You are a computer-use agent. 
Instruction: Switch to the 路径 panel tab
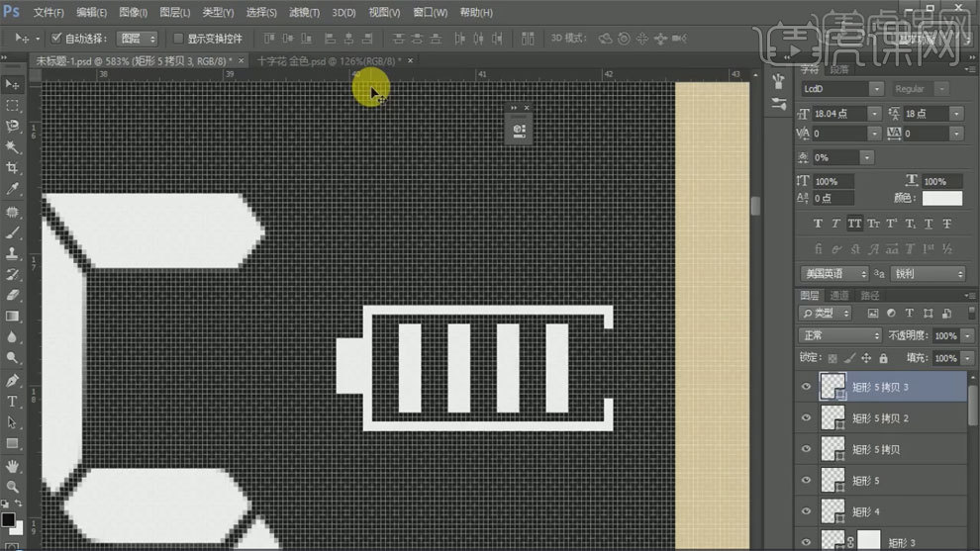pos(869,296)
